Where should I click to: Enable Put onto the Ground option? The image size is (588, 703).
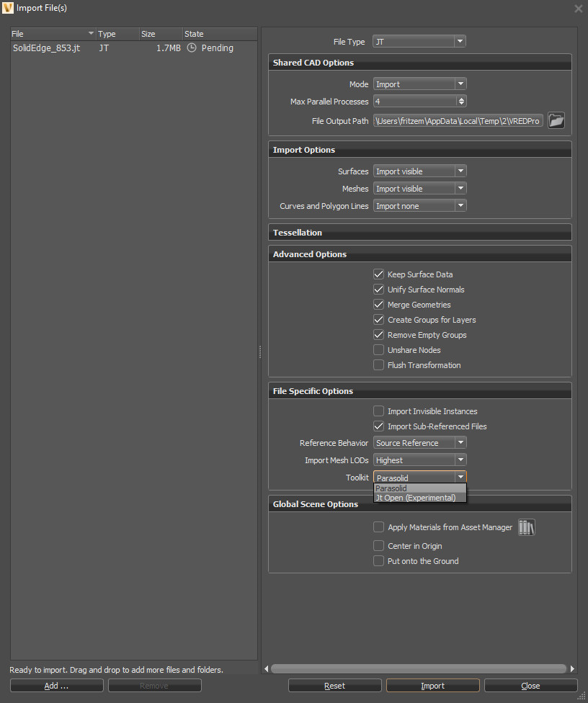(378, 561)
